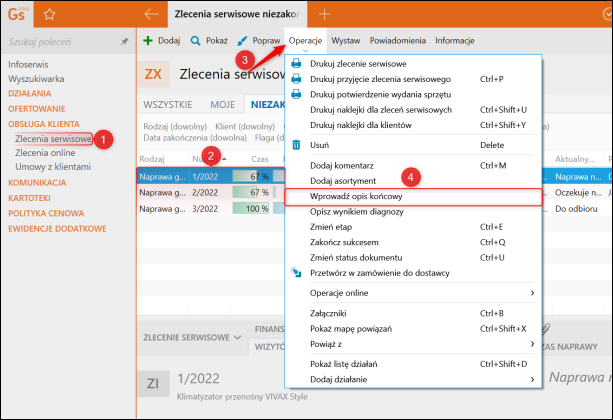Click the green plus Dodaj icon
The height and width of the screenshot is (420, 613).
(148, 40)
